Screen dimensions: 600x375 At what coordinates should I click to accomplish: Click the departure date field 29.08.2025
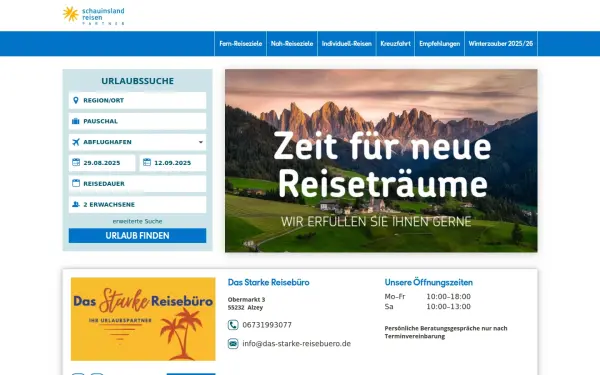[102, 163]
